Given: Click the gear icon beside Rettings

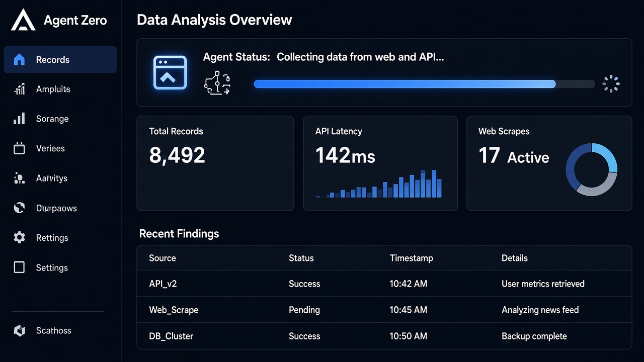Looking at the screenshot, I should (19, 238).
